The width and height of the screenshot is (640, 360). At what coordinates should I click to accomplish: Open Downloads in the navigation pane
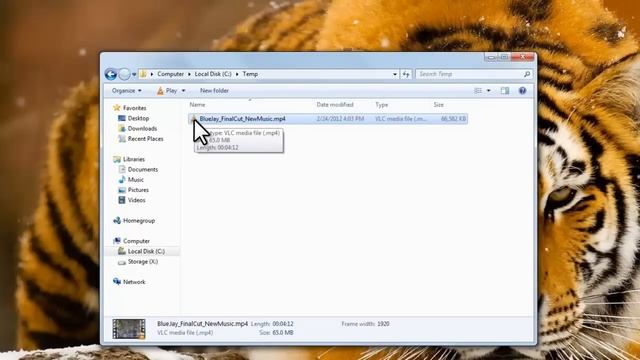pos(142,129)
